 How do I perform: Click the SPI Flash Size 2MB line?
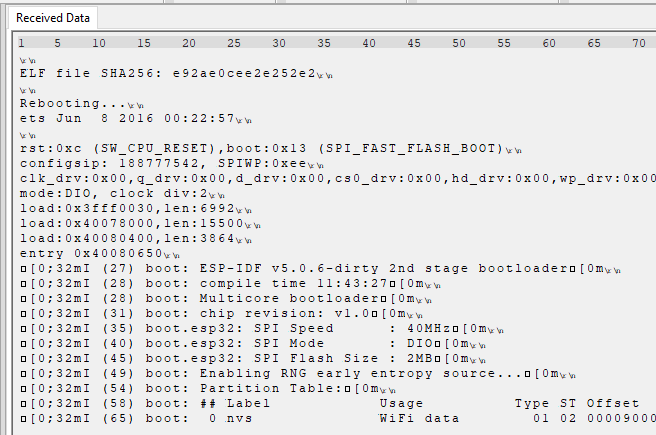point(253,358)
